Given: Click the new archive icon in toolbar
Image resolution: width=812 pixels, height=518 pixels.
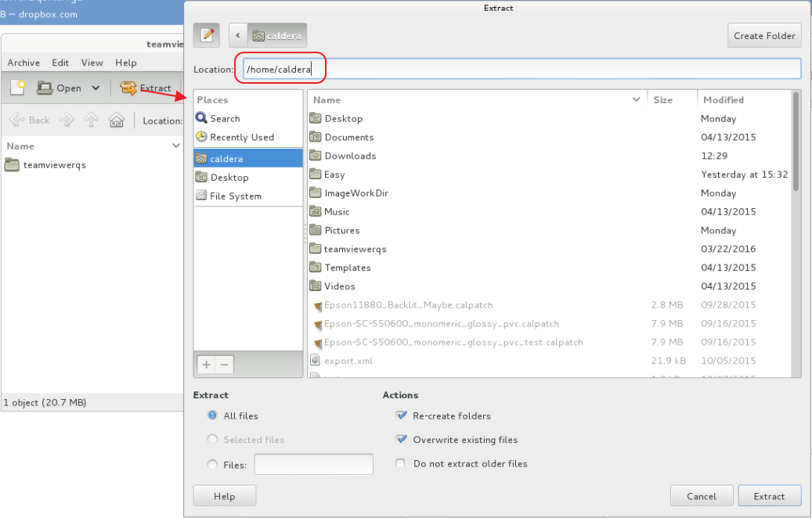Looking at the screenshot, I should point(18,88).
